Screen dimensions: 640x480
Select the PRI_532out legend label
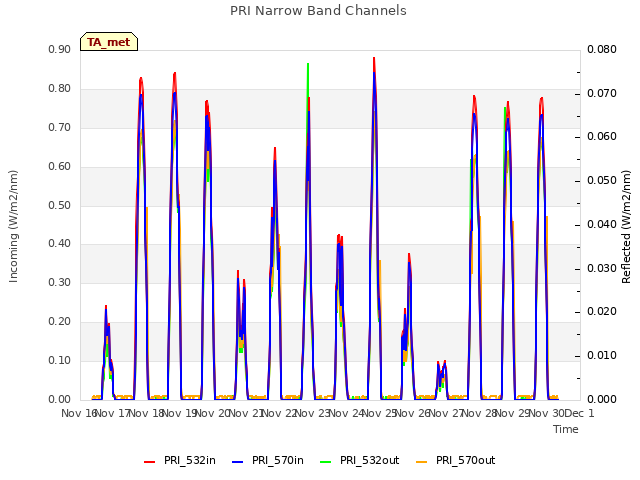(x=369, y=460)
